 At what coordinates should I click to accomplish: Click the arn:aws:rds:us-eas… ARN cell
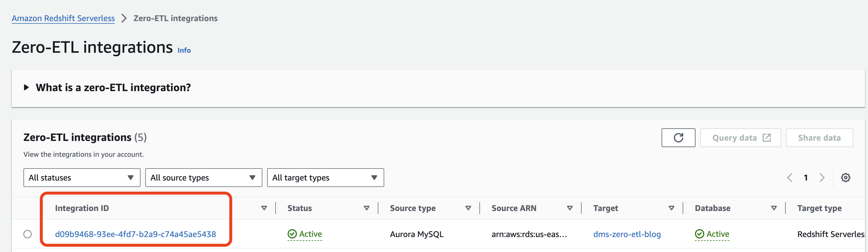[529, 234]
